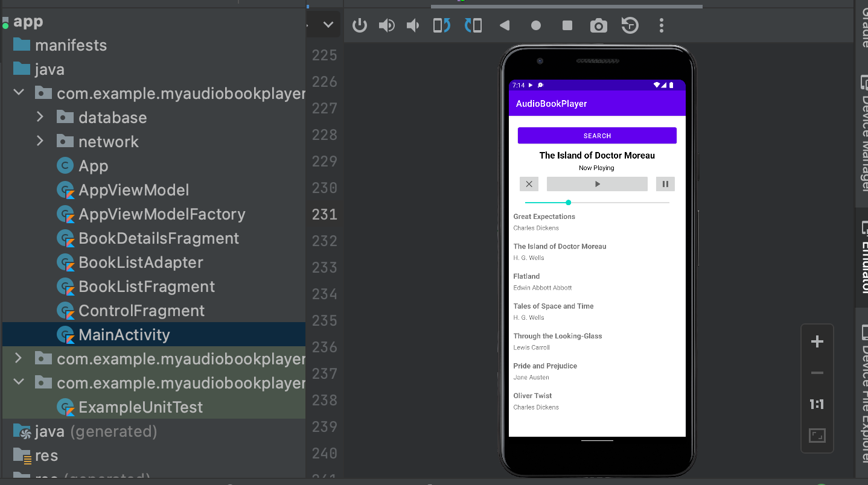Click the emulator volume up icon
This screenshot has width=868, height=485.
pos(386,25)
